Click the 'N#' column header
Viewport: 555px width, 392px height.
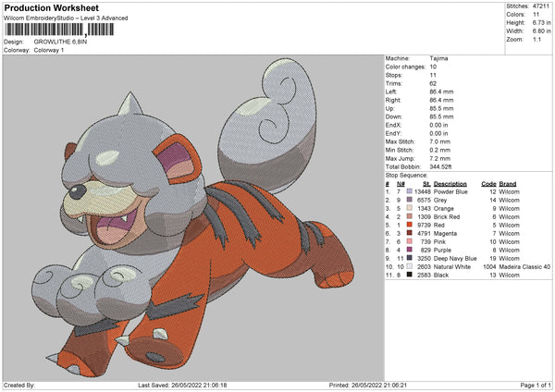(401, 184)
